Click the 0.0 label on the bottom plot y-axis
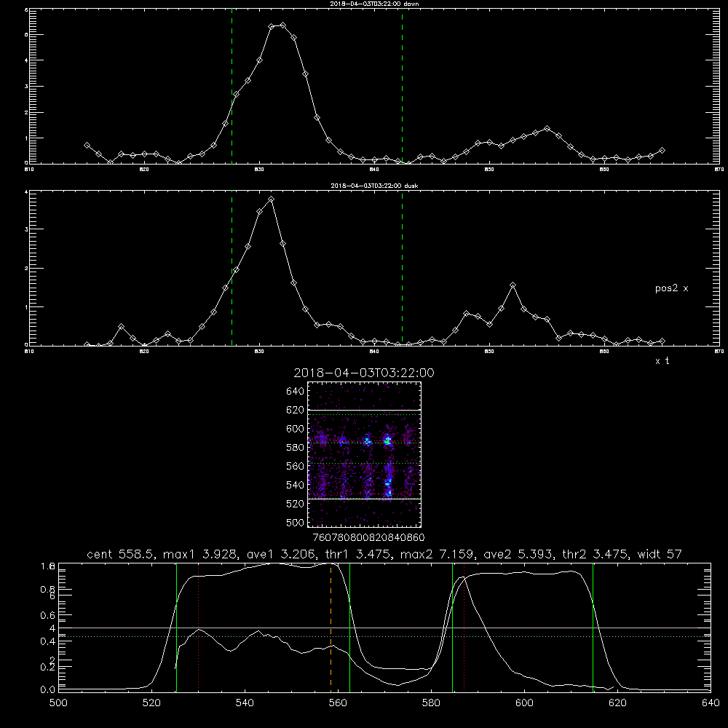The image size is (728, 728). [x=48, y=690]
